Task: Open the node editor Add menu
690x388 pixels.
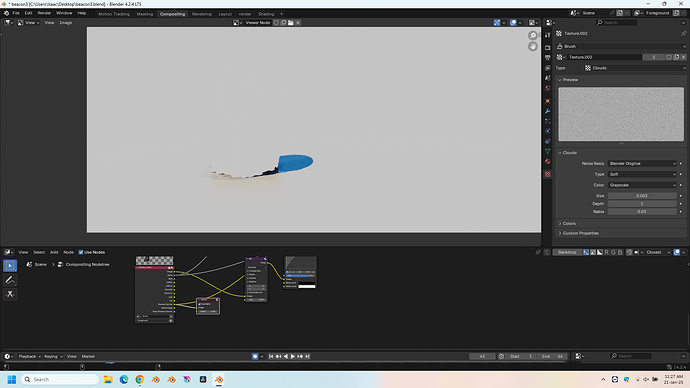Action: pos(54,253)
